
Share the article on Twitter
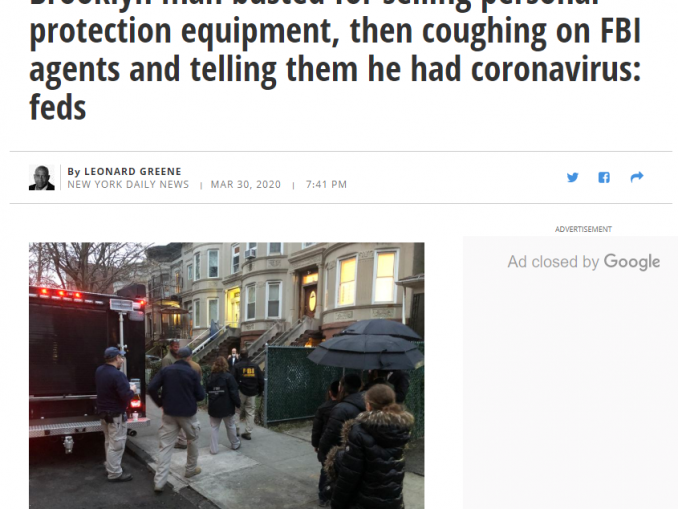click(x=572, y=177)
